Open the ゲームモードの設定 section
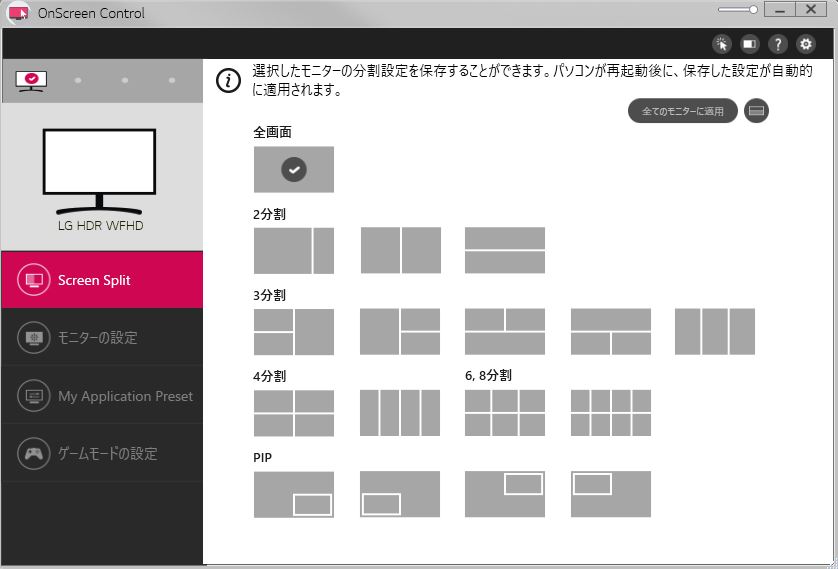The image size is (838, 569). (x=102, y=453)
